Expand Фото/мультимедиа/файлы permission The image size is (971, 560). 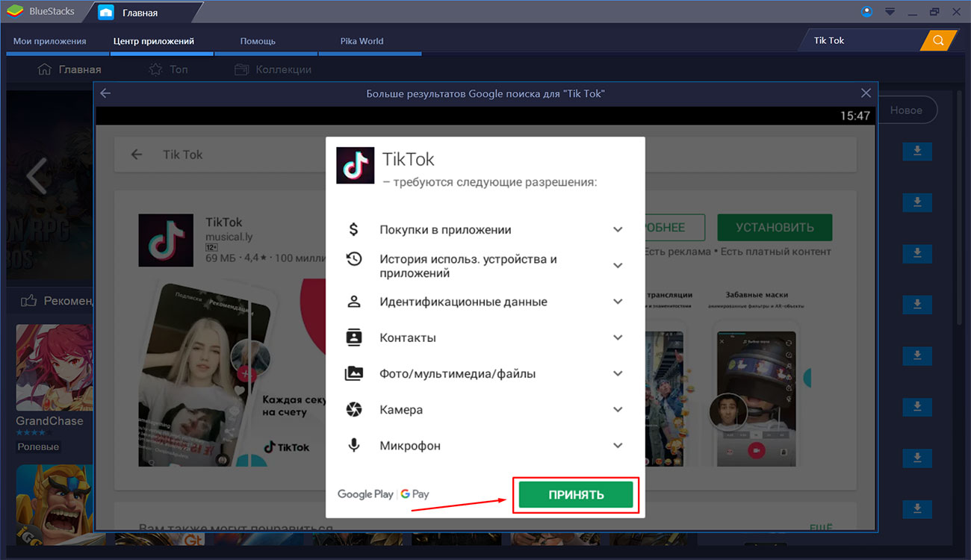[x=618, y=373]
